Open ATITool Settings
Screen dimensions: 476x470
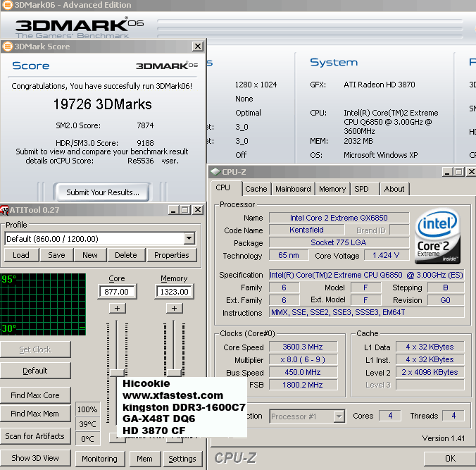pyautogui.click(x=182, y=459)
